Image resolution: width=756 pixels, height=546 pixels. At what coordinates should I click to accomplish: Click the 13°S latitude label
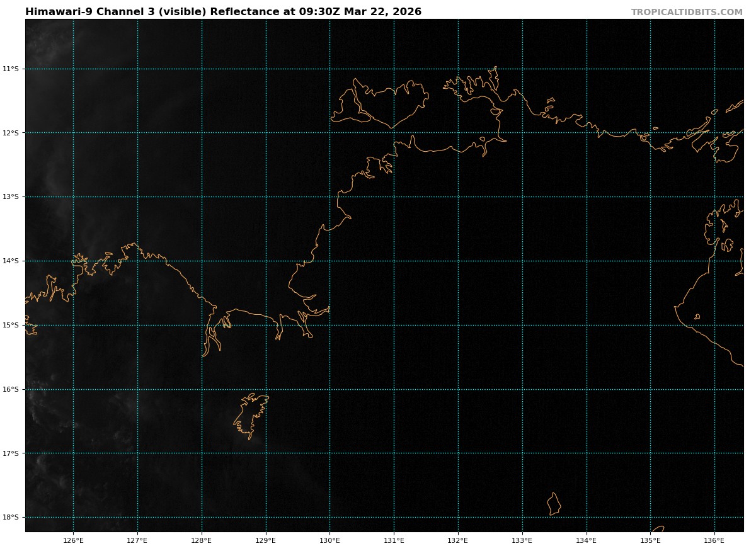(11, 197)
